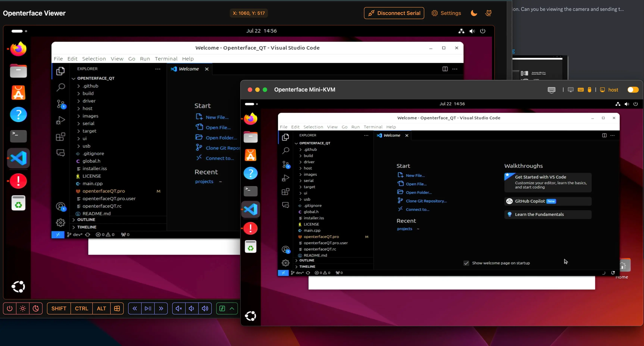
Task: Open Selection menu in Mini-KVM VS Code
Action: [313, 127]
